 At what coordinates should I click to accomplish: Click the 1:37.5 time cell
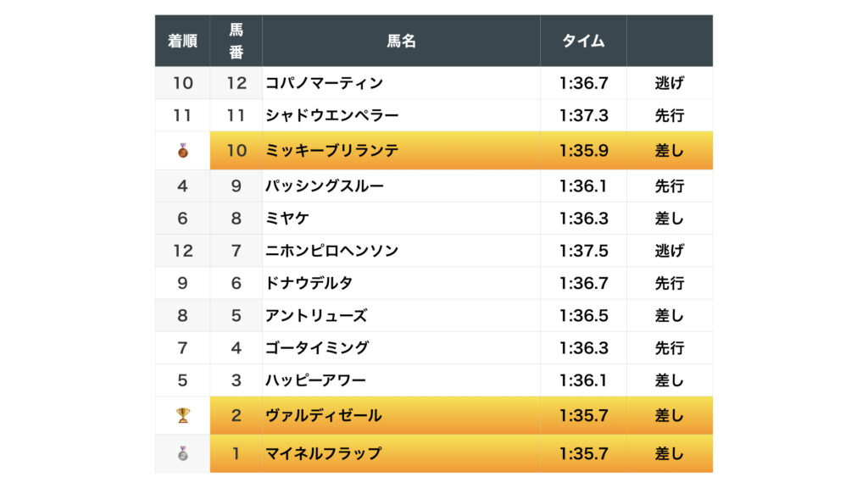(583, 251)
